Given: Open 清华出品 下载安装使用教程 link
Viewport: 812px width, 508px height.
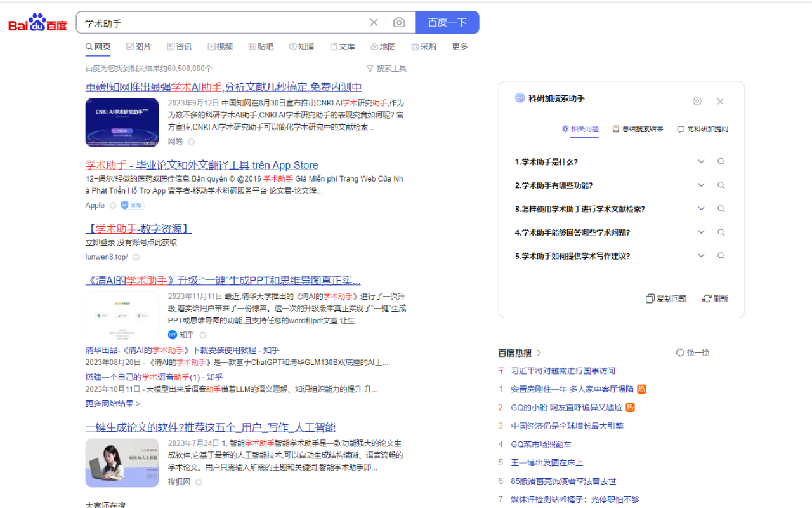Looking at the screenshot, I should [182, 350].
